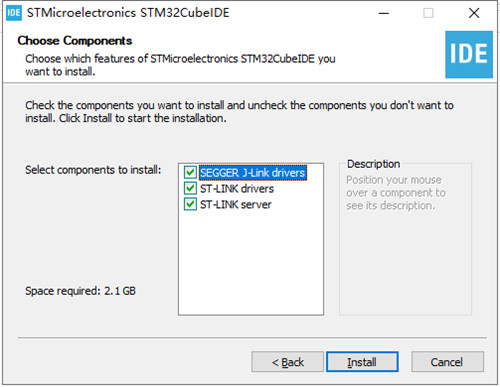Click the small IDE icon in title bar
This screenshot has height=387, width=500.
[14, 13]
